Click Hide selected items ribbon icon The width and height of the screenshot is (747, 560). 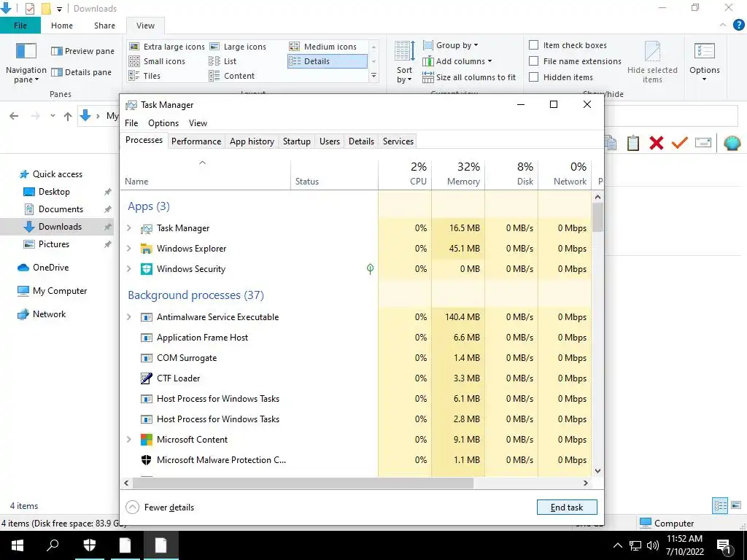pyautogui.click(x=652, y=63)
